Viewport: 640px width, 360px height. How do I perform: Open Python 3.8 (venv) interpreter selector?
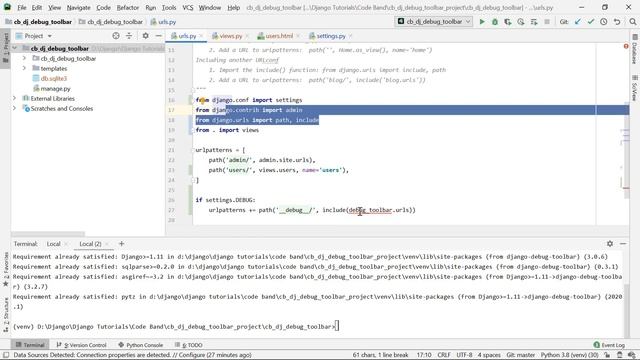(569, 355)
